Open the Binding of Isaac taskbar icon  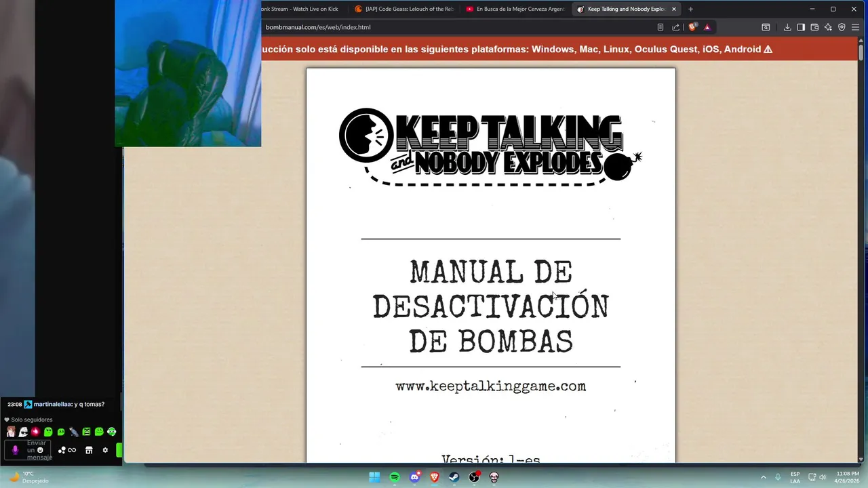pos(494,477)
